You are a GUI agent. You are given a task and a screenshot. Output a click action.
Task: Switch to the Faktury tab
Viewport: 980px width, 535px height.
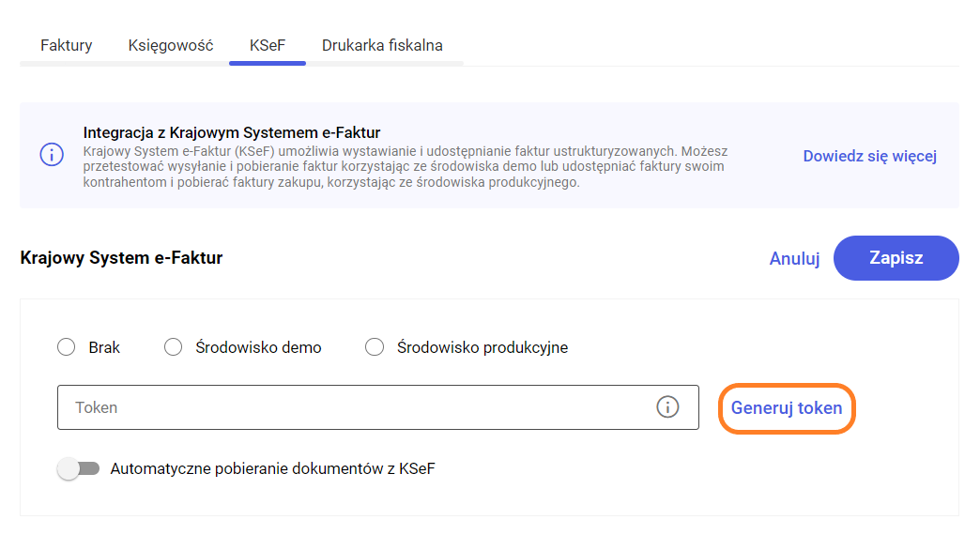[66, 45]
